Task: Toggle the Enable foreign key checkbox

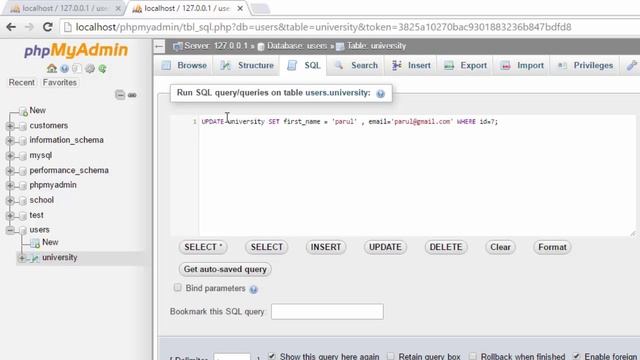Action: (576, 356)
